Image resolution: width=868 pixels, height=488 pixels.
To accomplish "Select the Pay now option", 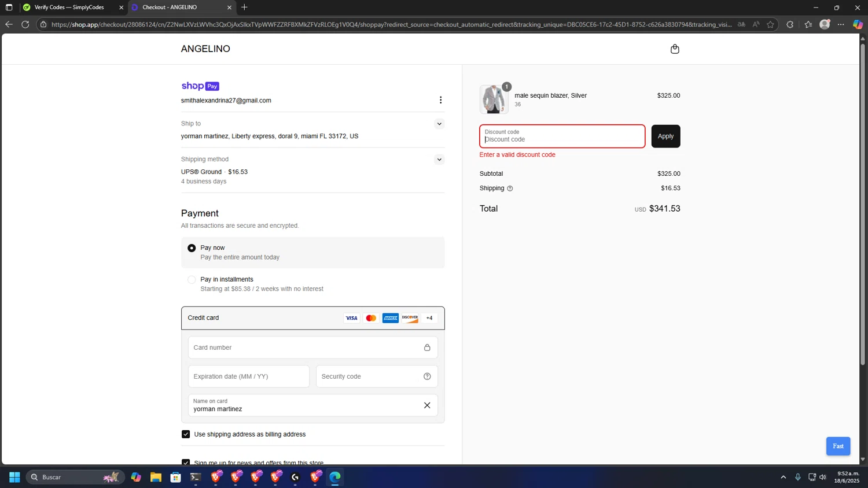I will [x=192, y=248].
